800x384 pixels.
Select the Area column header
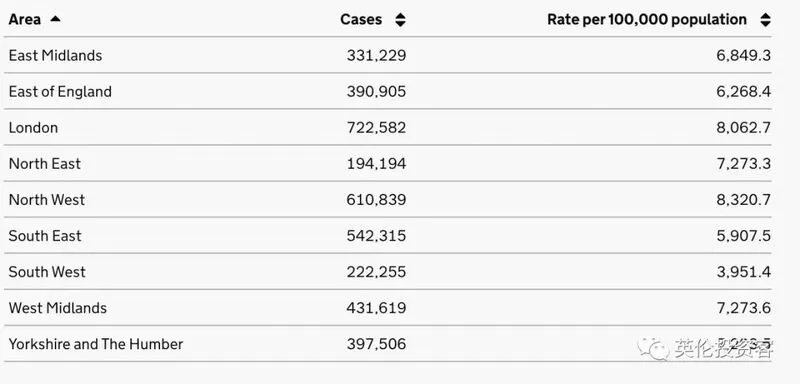point(24,20)
